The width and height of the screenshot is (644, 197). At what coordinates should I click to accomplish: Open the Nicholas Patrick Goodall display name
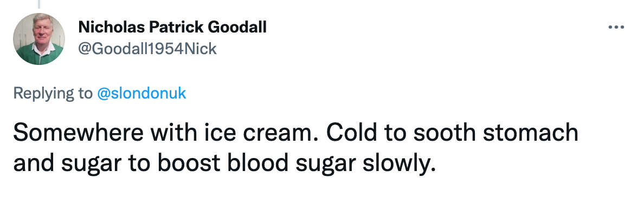click(172, 28)
